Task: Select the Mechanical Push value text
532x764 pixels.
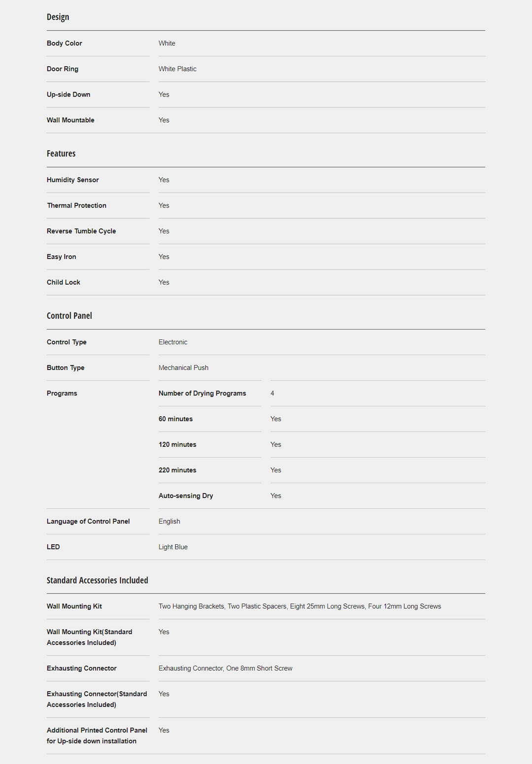Action: 183,368
